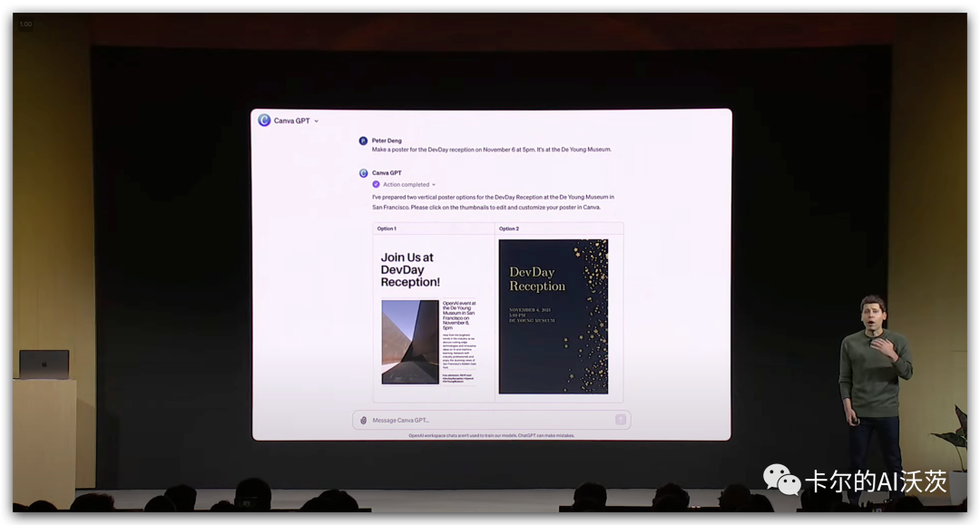The image size is (980, 525).
Task: Click the Canva GPT logo icon in header
Action: click(x=264, y=120)
